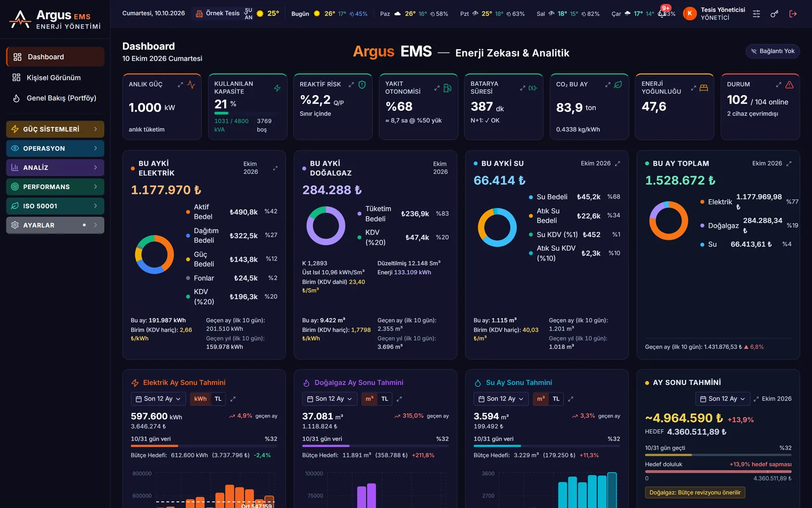This screenshot has width=812, height=508.
Task: Expand the BU AYKİ SU panel to fullscreen
Action: 617,164
